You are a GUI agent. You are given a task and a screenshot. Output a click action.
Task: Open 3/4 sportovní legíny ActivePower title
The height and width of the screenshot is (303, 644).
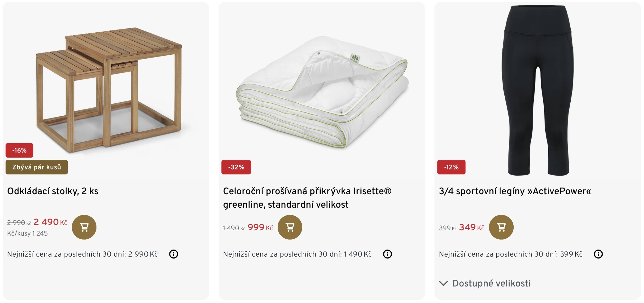coord(515,191)
